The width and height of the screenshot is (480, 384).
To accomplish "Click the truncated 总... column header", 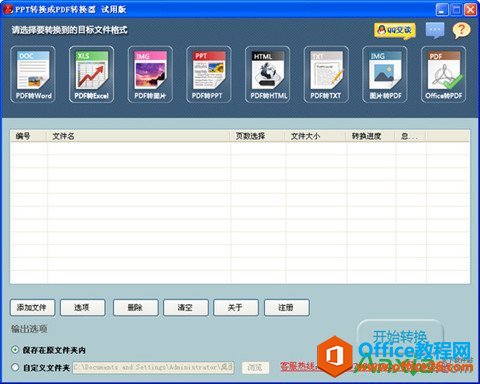I will click(411, 136).
